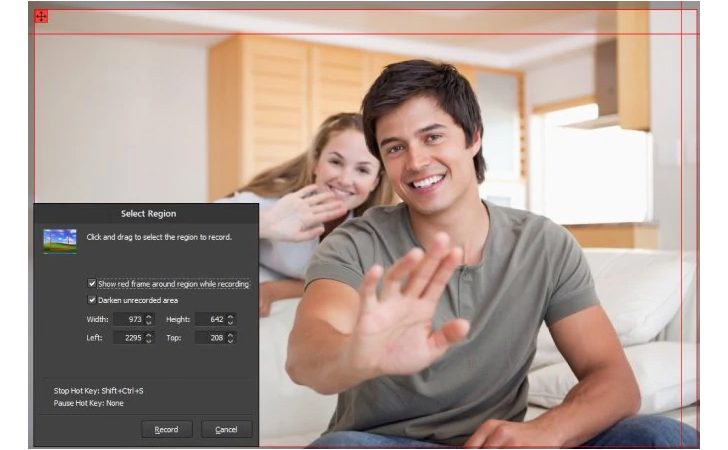
Task: Increase the Height value with up arrow
Action: click(x=231, y=317)
